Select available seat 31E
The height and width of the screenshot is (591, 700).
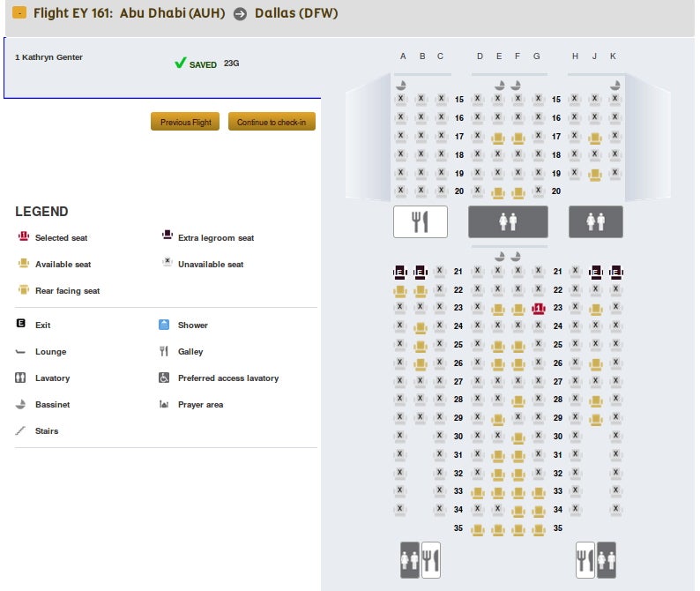[498, 457]
